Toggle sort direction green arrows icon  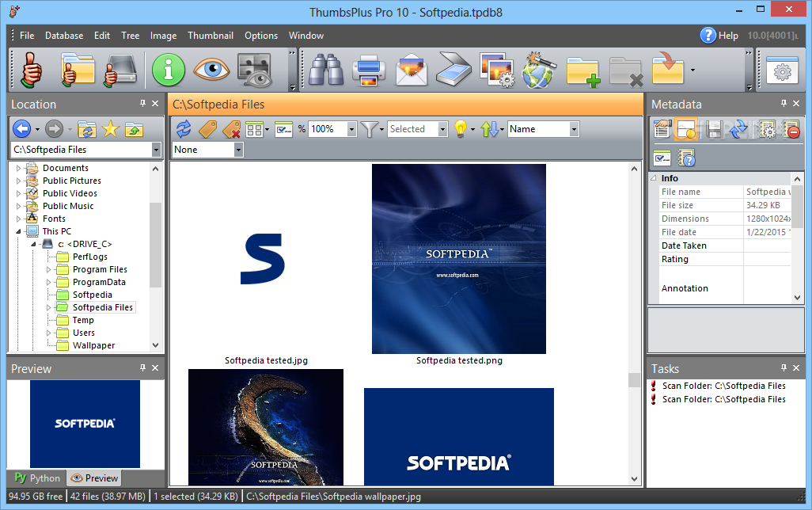pyautogui.click(x=489, y=129)
